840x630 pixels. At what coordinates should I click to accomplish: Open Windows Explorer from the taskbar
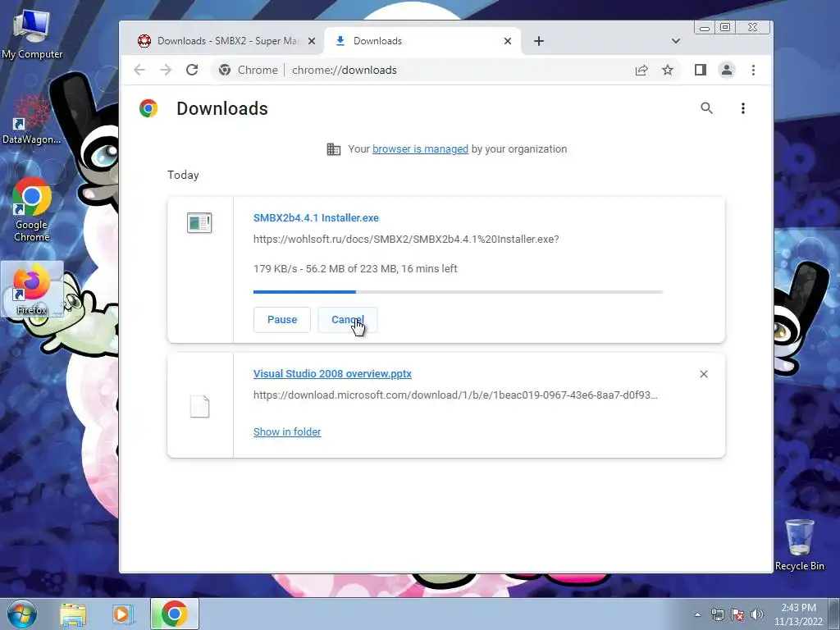[x=73, y=614]
